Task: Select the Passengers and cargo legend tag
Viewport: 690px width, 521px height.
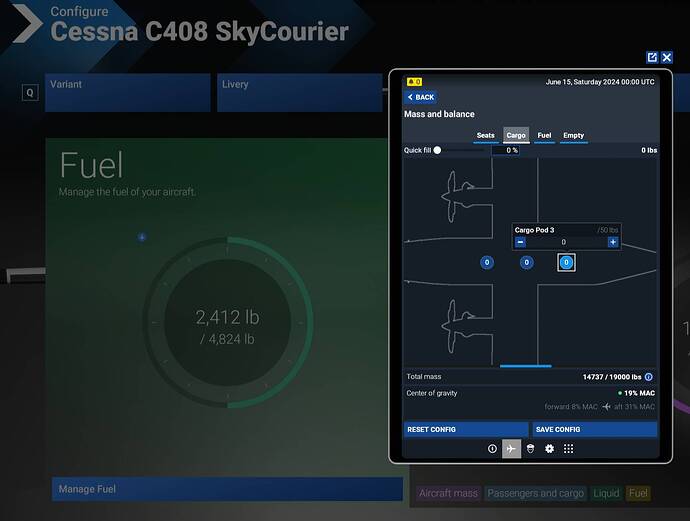Action: pyautogui.click(x=536, y=493)
